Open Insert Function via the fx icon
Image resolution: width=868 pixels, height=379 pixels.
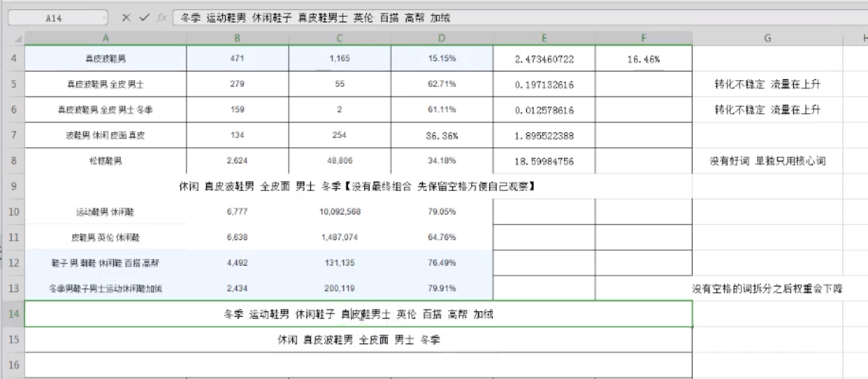click(162, 17)
